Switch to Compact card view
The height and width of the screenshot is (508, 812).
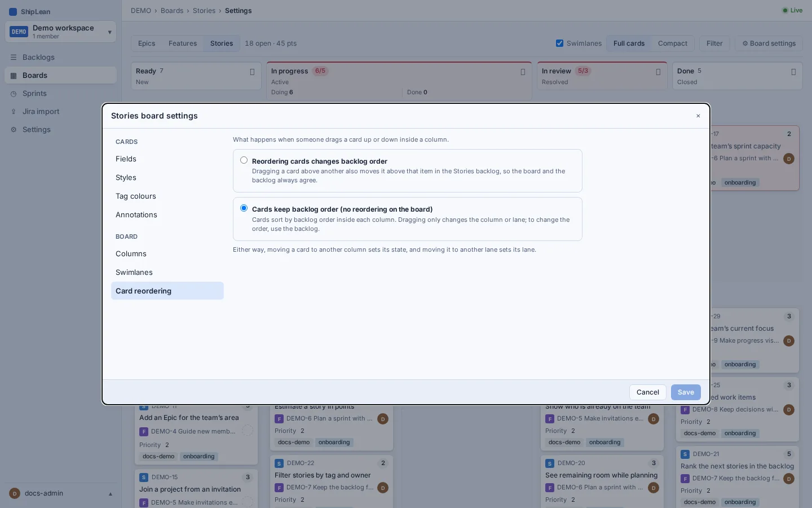coord(673,43)
